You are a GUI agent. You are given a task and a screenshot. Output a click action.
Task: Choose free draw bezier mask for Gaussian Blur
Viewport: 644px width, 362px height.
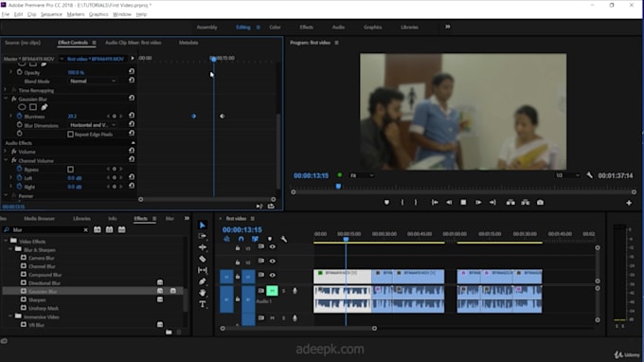[44, 107]
